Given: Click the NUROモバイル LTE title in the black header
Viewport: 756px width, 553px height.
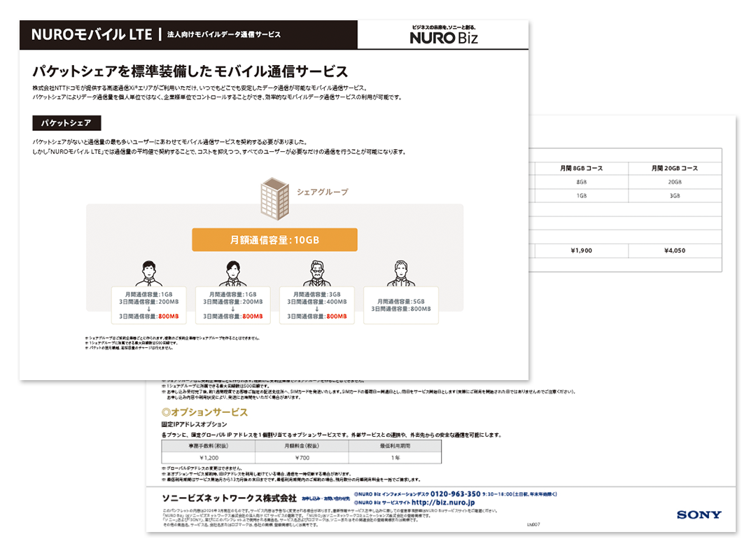Looking at the screenshot, I should (x=92, y=35).
